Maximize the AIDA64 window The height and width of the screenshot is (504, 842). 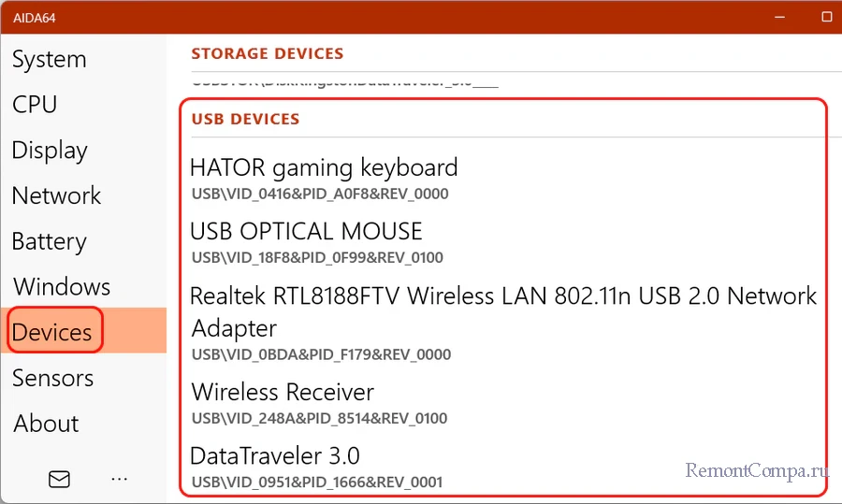click(x=827, y=17)
